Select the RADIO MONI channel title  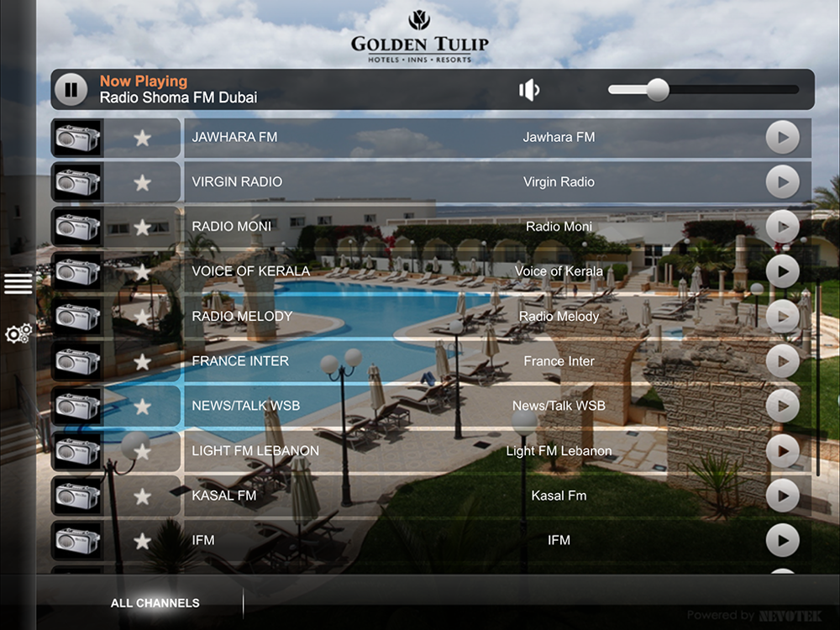pyautogui.click(x=232, y=227)
